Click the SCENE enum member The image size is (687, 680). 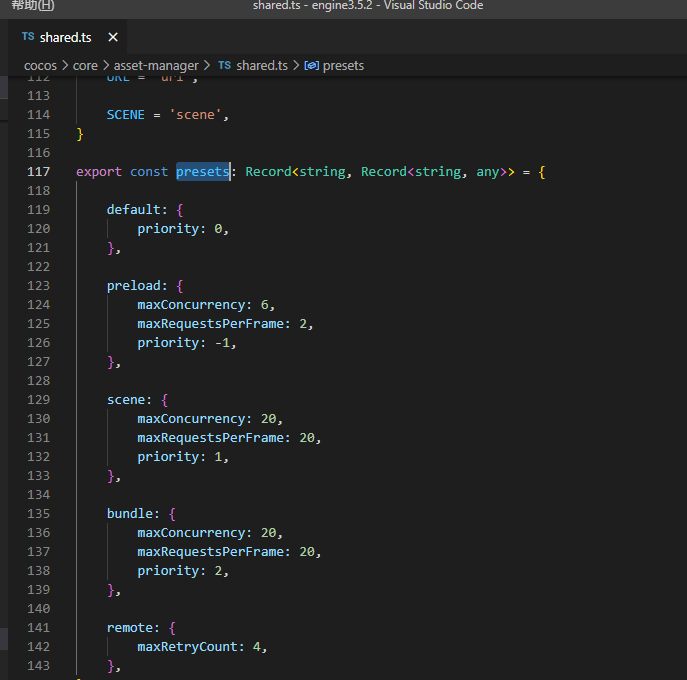125,114
